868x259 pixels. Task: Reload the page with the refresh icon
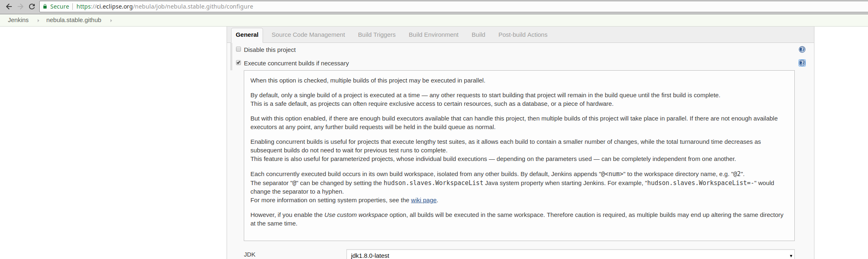point(32,7)
